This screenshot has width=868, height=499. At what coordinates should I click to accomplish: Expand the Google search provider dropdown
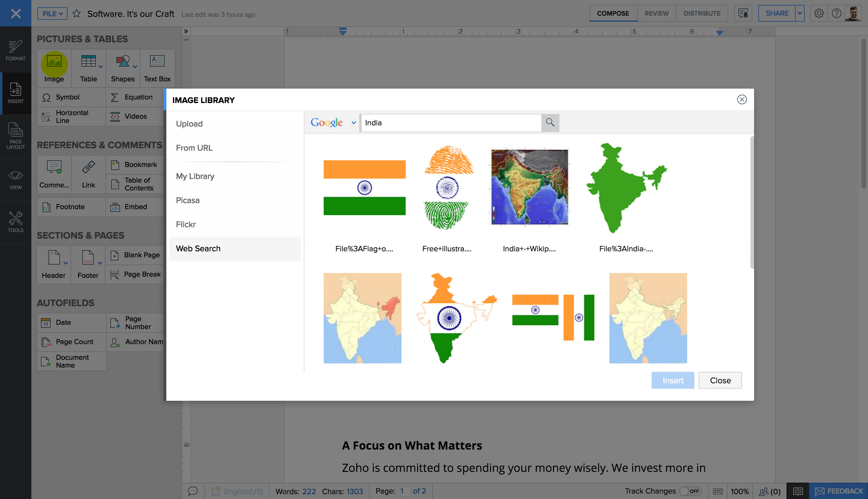[353, 123]
